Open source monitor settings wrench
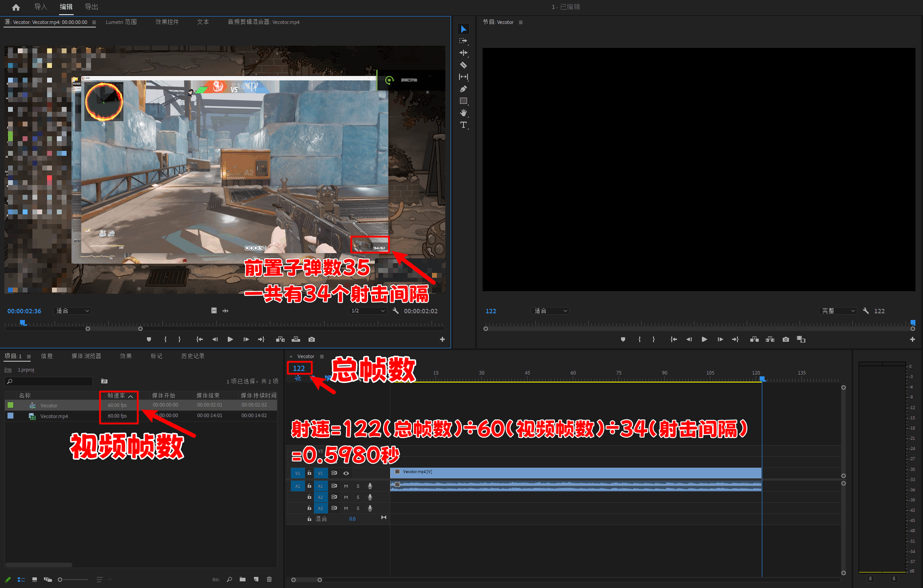This screenshot has width=923, height=588. click(x=396, y=311)
